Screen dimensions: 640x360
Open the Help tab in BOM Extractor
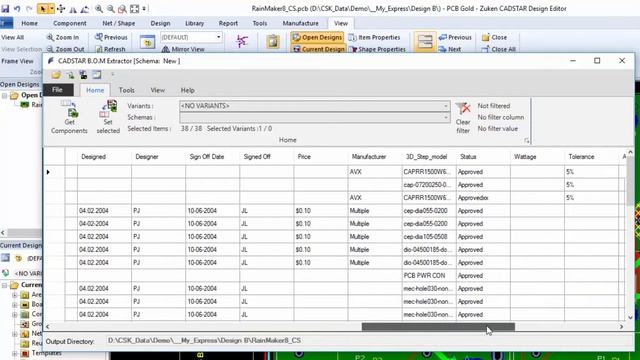point(187,90)
